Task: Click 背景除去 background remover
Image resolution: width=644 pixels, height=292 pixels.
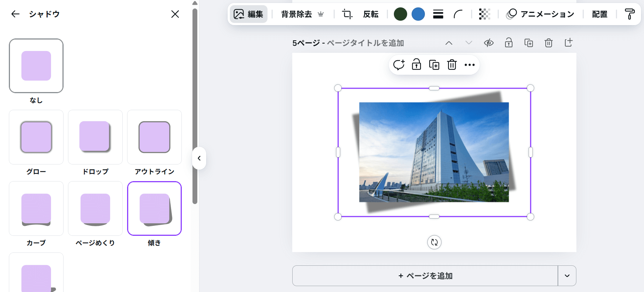Action: coord(296,14)
